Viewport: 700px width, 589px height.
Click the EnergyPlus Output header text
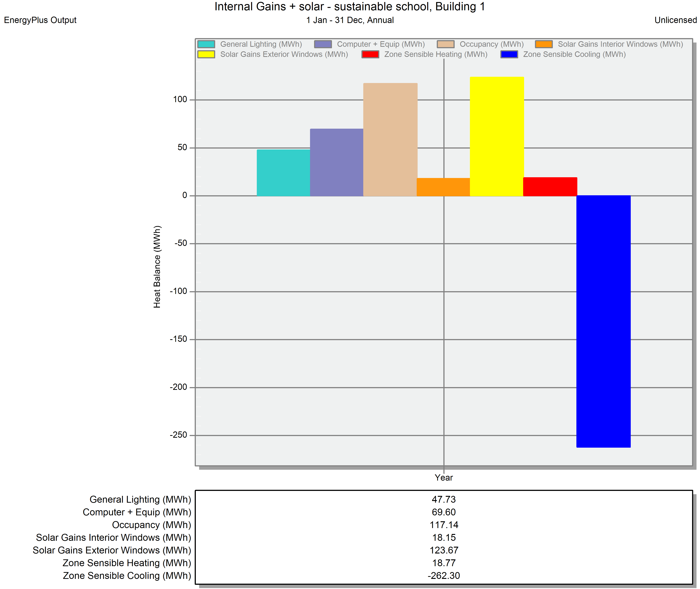(40, 20)
